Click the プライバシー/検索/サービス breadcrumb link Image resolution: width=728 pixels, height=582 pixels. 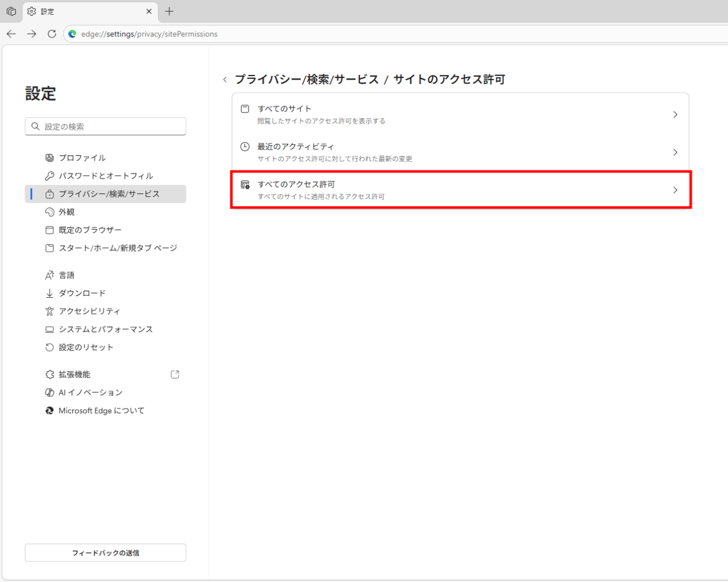point(307,80)
